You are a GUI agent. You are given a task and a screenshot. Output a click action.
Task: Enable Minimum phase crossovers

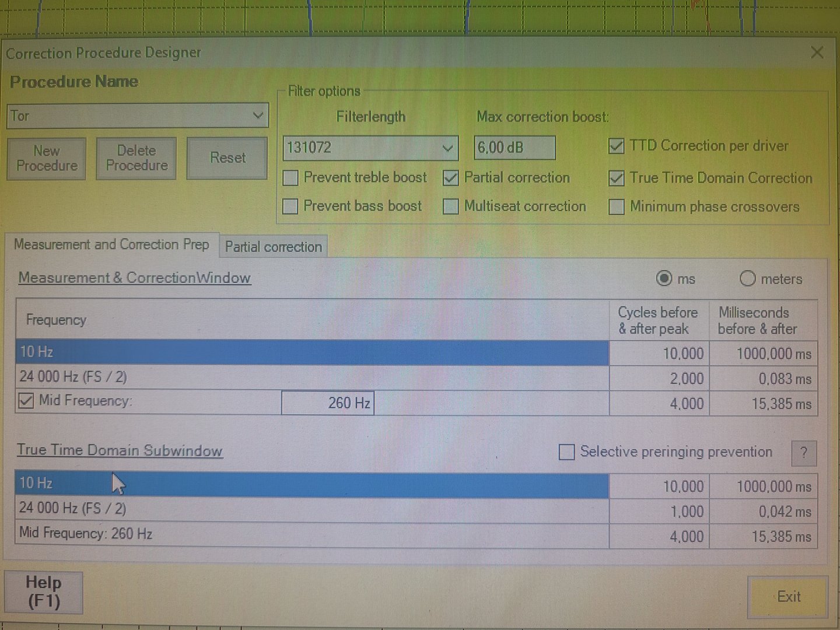pyautogui.click(x=617, y=206)
